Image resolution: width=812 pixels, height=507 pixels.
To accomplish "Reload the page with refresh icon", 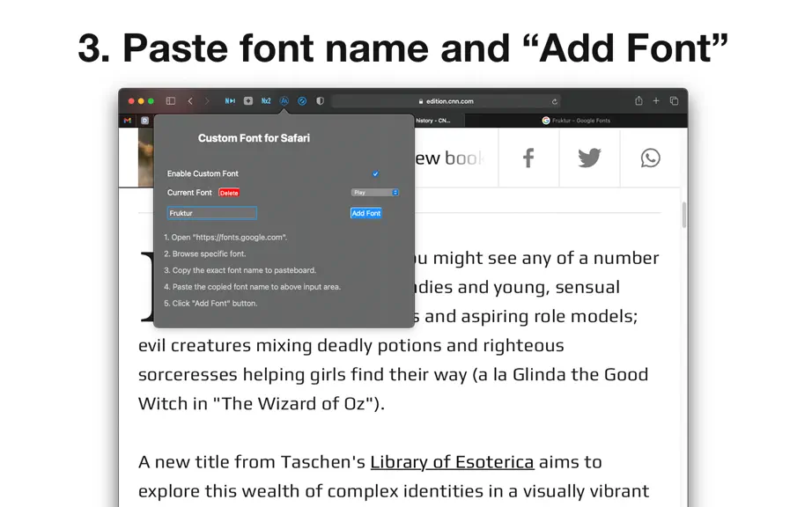I will point(554,101).
